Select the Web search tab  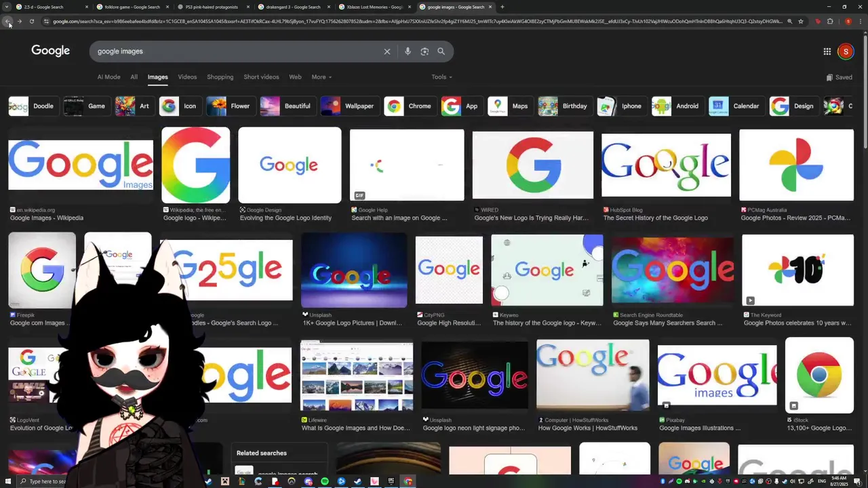(295, 77)
